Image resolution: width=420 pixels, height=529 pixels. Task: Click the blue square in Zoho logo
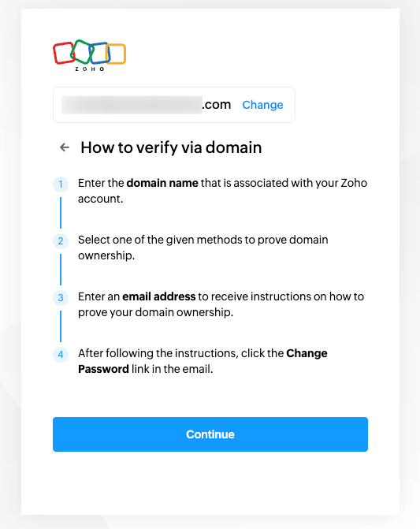pyautogui.click(x=99, y=53)
